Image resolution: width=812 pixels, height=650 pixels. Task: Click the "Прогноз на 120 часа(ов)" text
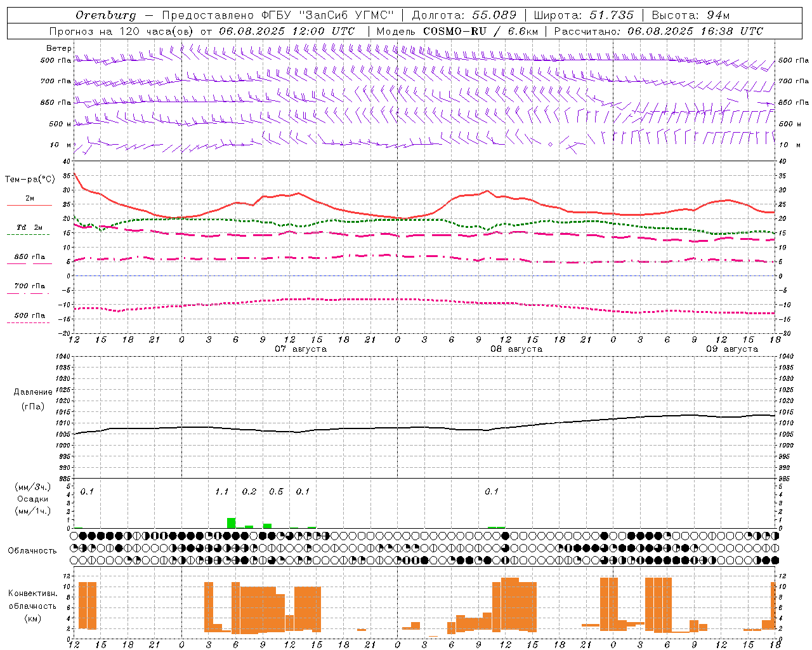pyautogui.click(x=122, y=31)
